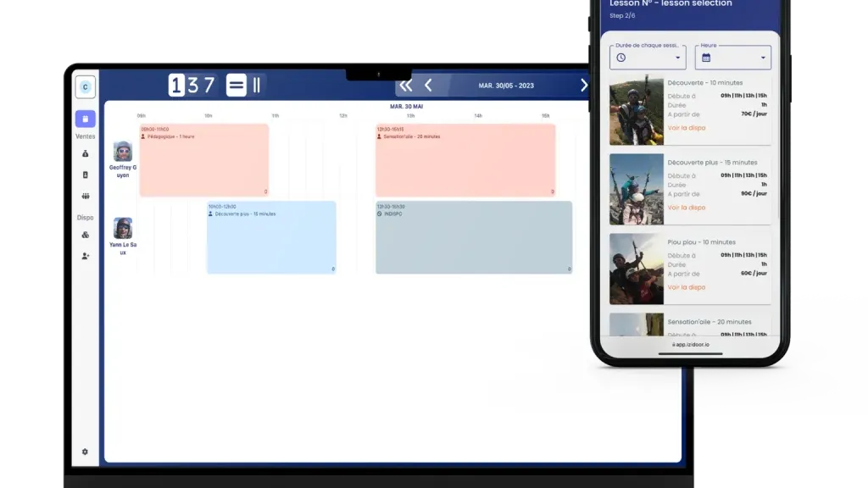Jump back with the double left chevron

point(406,85)
